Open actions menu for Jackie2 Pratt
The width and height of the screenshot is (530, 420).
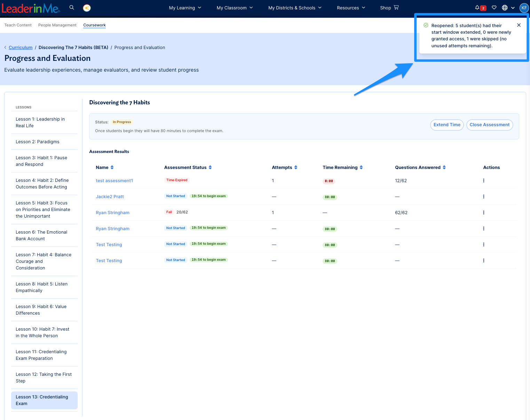(x=484, y=196)
